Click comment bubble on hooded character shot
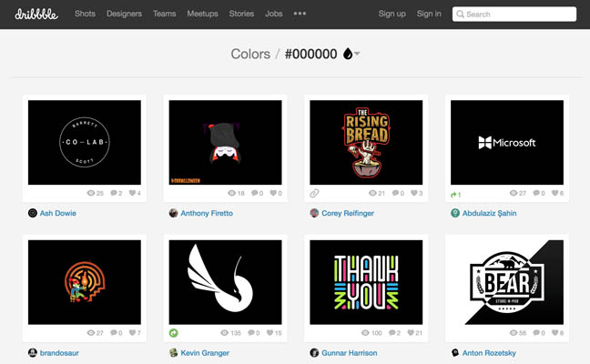The width and height of the screenshot is (590, 364). point(255,193)
